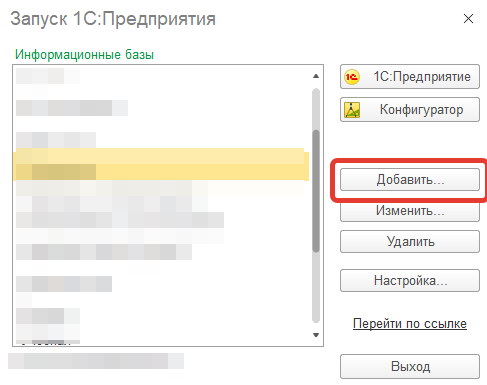
Task: Click the Конфигуратор compass icon
Action: click(x=352, y=110)
